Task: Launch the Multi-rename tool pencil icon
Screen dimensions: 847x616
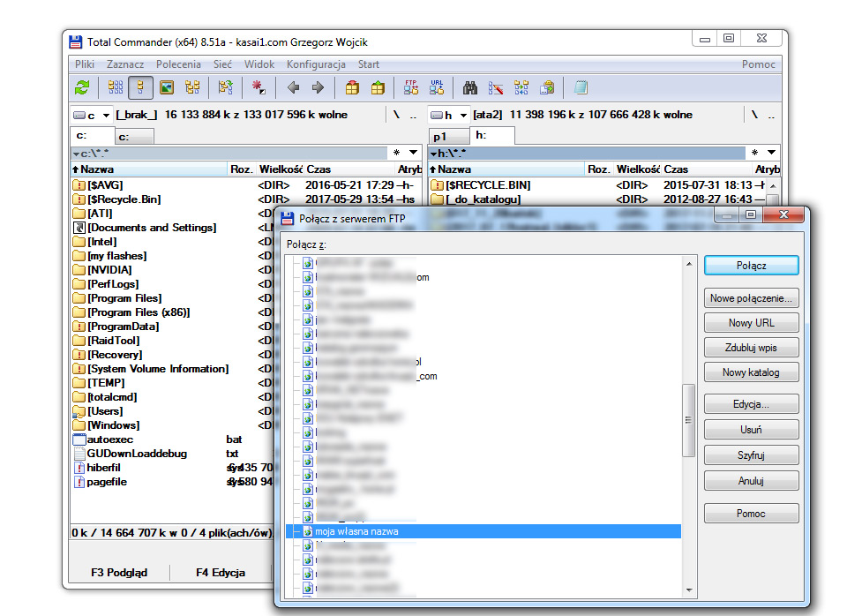Action: coord(495,87)
